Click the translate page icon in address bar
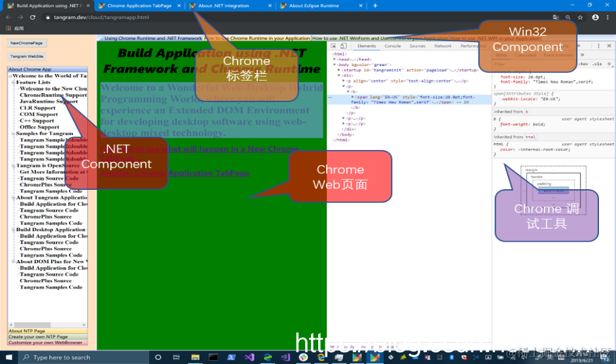Image resolution: width=616 pixels, height=364 pixels. 556,17
